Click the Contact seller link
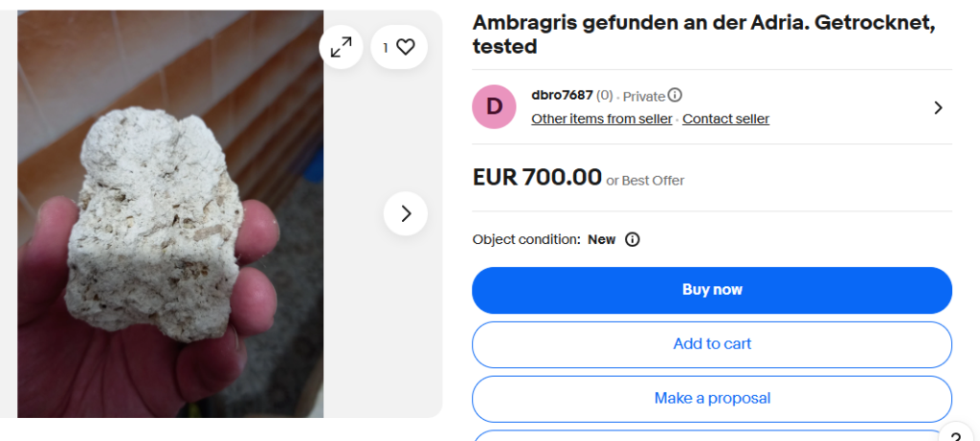Viewport: 980px width, 441px height. pos(725,119)
